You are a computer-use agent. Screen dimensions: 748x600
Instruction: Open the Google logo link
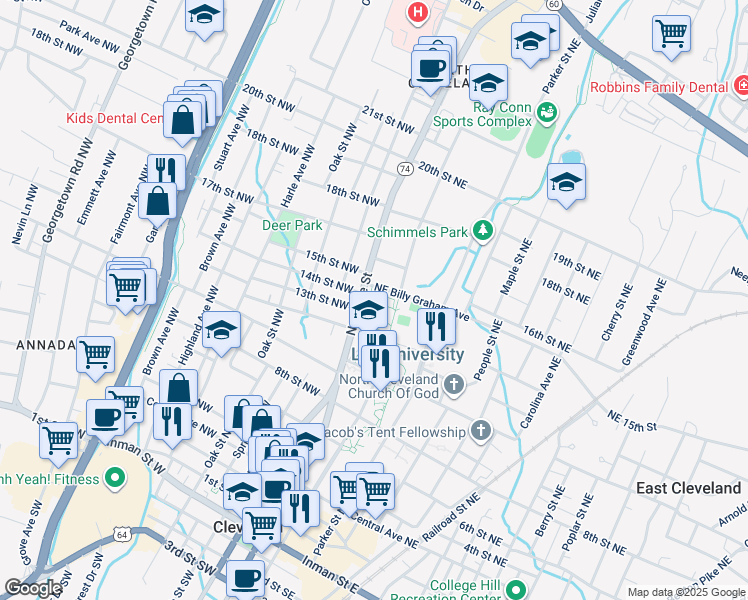coord(34,588)
